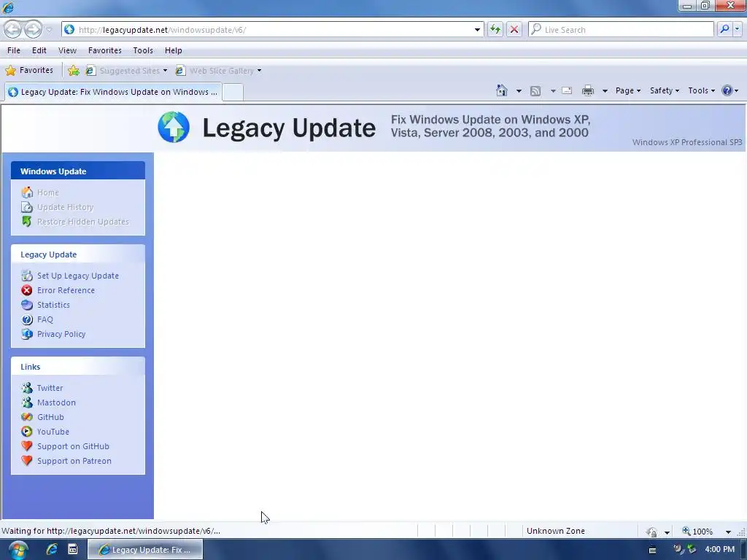Open the Support on Patreon link
The image size is (747, 560).
[74, 461]
